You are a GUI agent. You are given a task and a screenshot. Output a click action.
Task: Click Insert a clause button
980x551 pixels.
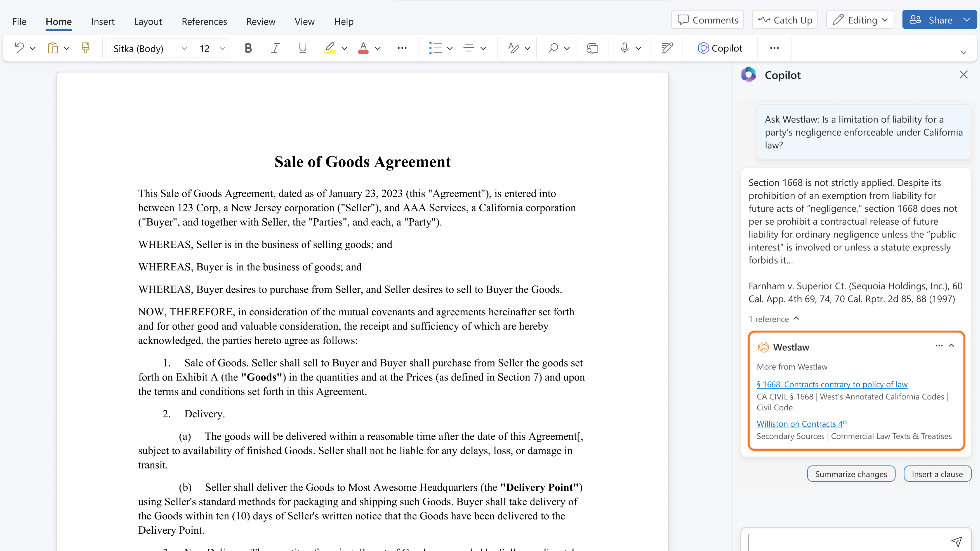(x=937, y=474)
